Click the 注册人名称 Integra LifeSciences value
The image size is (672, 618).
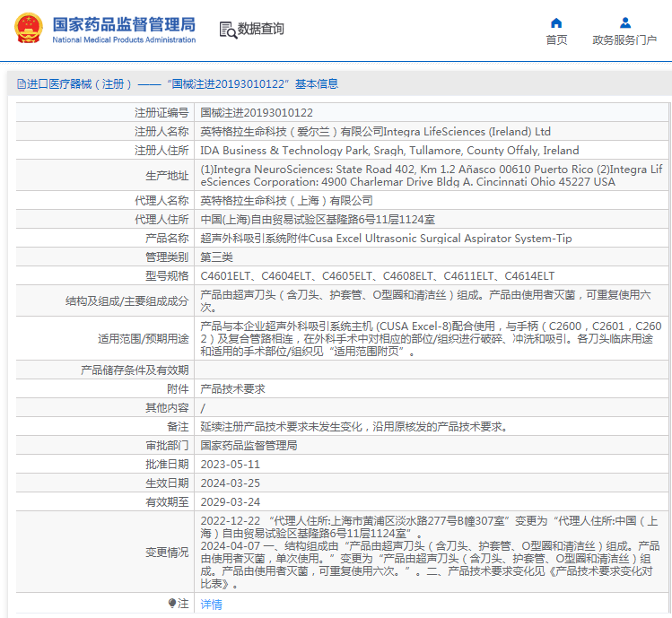tap(375, 132)
